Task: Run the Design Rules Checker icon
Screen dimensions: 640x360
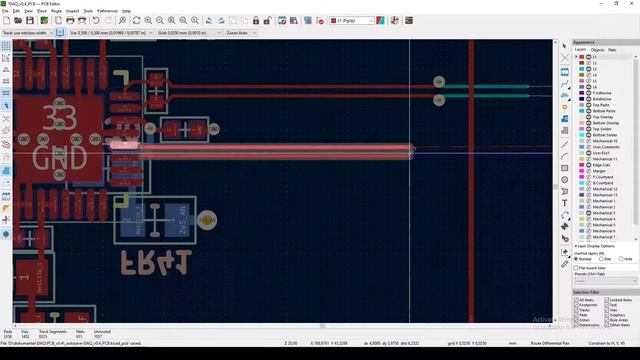Action: click(x=320, y=20)
